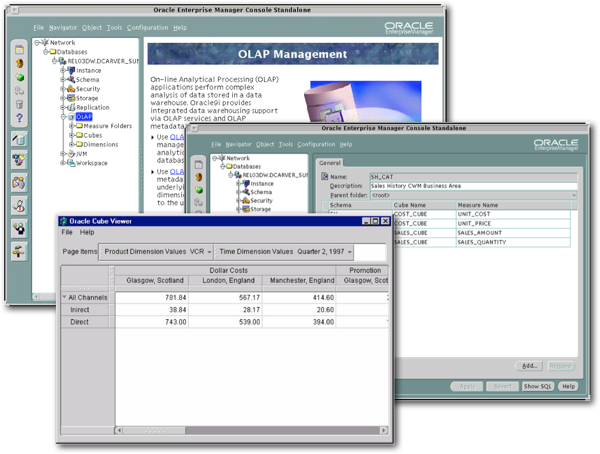
Task: Click the trash can remove icon in back window toolbar
Action: pos(20,104)
